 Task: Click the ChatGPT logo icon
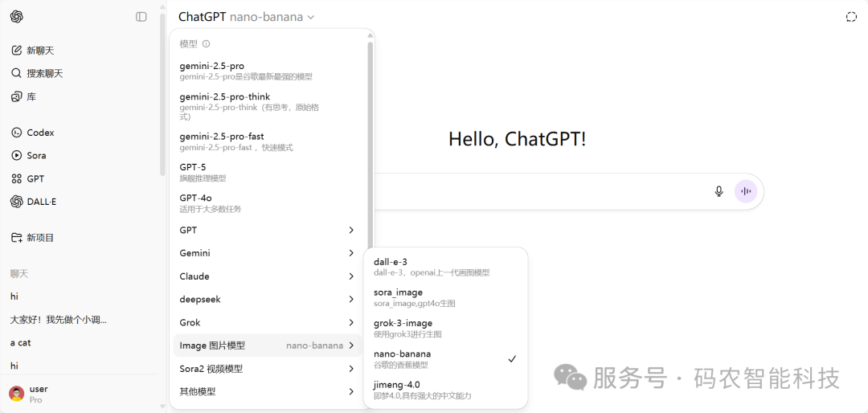point(17,17)
